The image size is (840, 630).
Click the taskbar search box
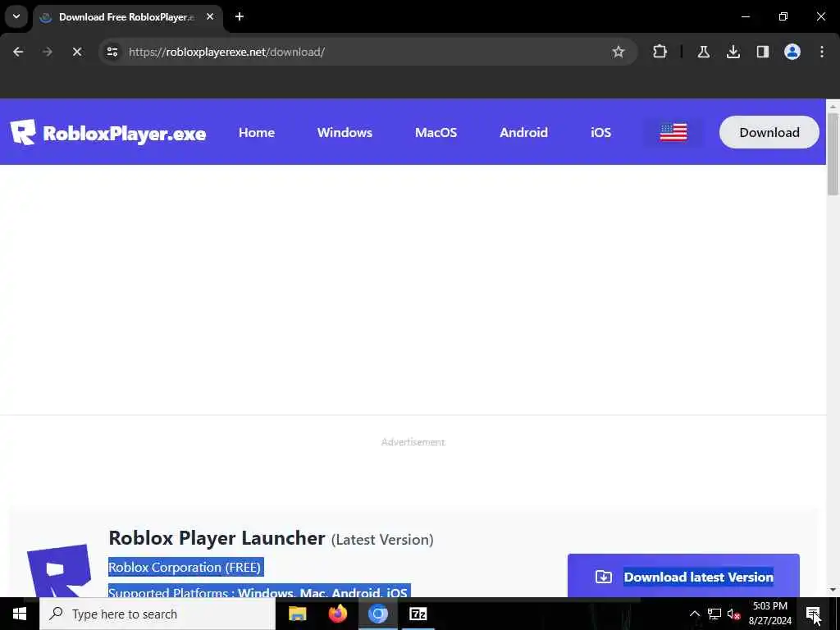(x=157, y=614)
